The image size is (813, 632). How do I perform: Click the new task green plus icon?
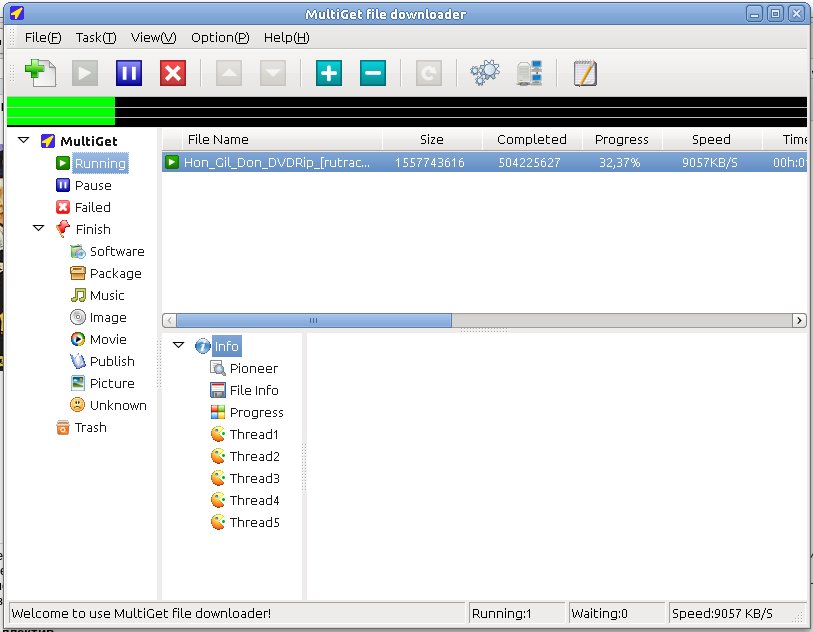click(39, 73)
